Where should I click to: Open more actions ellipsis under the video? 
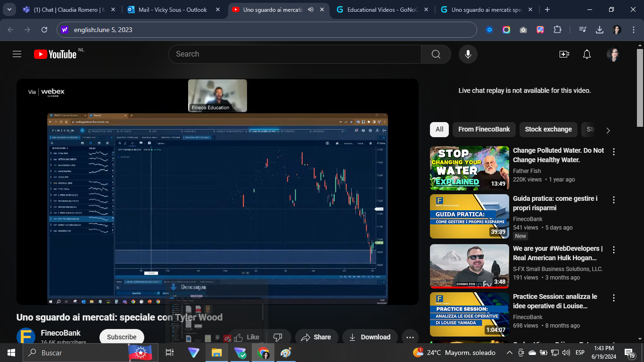pyautogui.click(x=410, y=337)
